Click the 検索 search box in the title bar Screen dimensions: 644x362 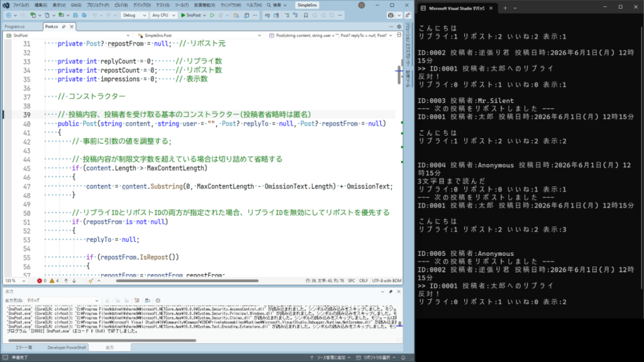click(x=277, y=5)
